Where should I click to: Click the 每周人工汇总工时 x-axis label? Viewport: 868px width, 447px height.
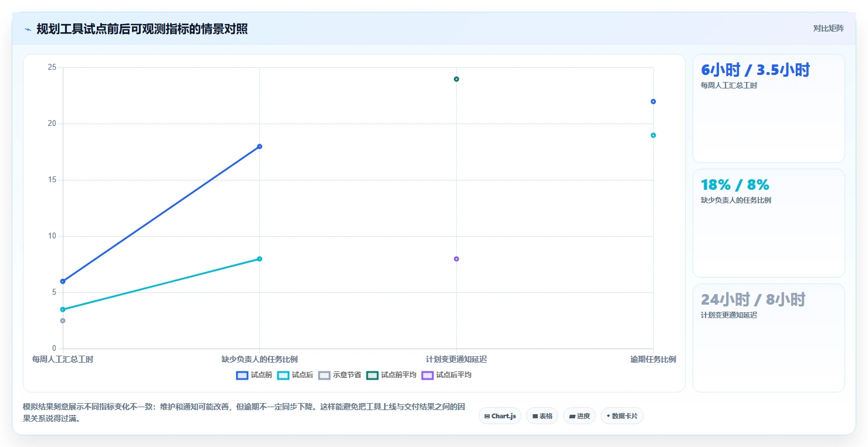[x=63, y=359]
